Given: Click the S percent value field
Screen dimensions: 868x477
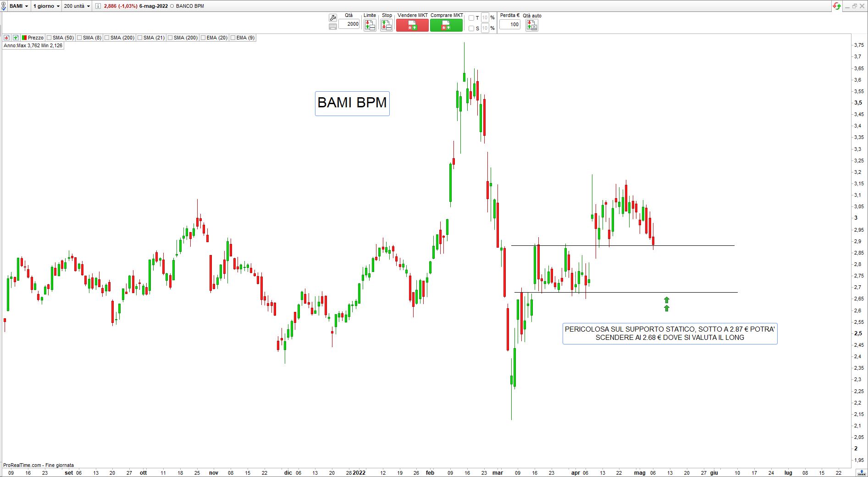Looking at the screenshot, I should click(x=485, y=28).
